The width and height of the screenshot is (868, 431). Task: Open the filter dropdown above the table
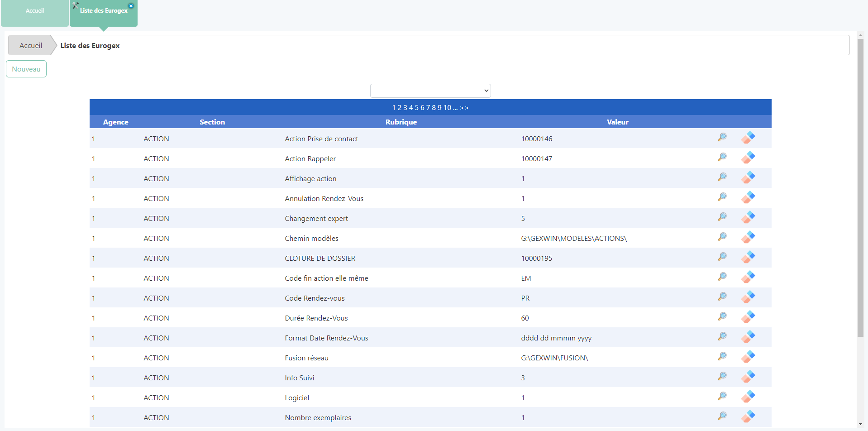pos(430,91)
